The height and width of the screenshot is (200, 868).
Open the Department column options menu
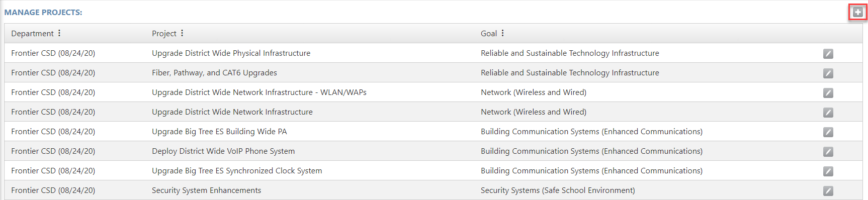59,33
